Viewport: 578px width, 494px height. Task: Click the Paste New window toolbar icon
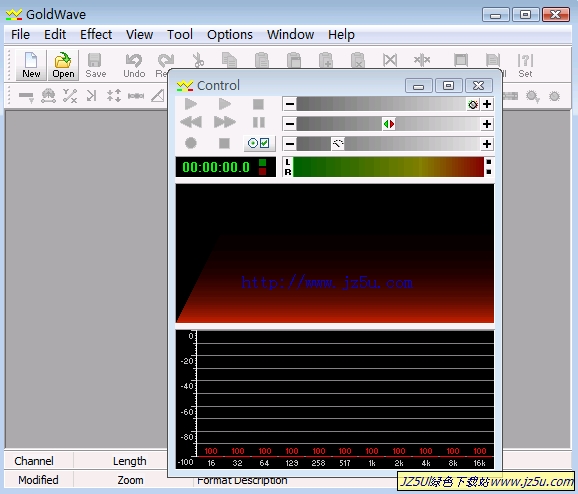pyautogui.click(x=294, y=60)
